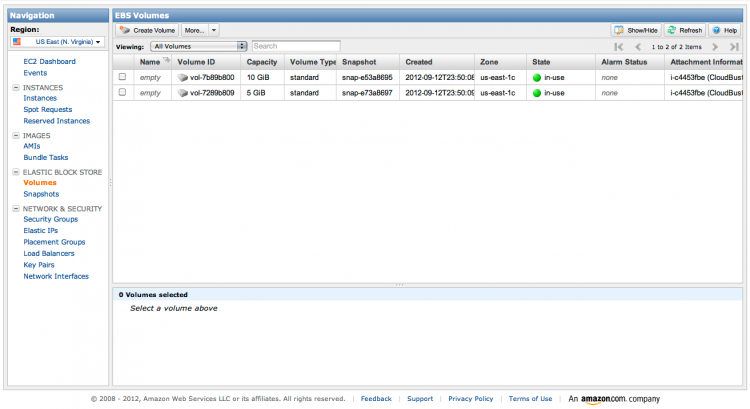This screenshot has height=409, width=750.
Task: Open Instances in navigation
Action: coord(40,98)
